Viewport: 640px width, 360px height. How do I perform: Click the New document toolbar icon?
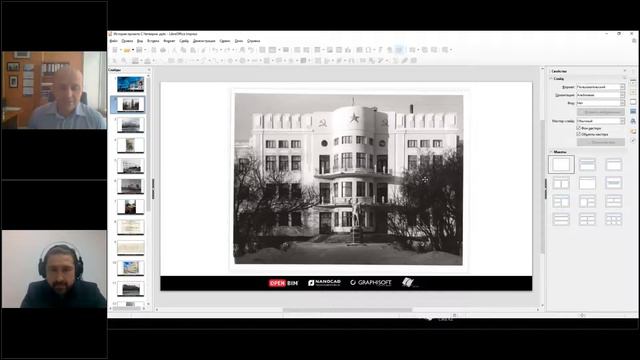tap(116, 50)
